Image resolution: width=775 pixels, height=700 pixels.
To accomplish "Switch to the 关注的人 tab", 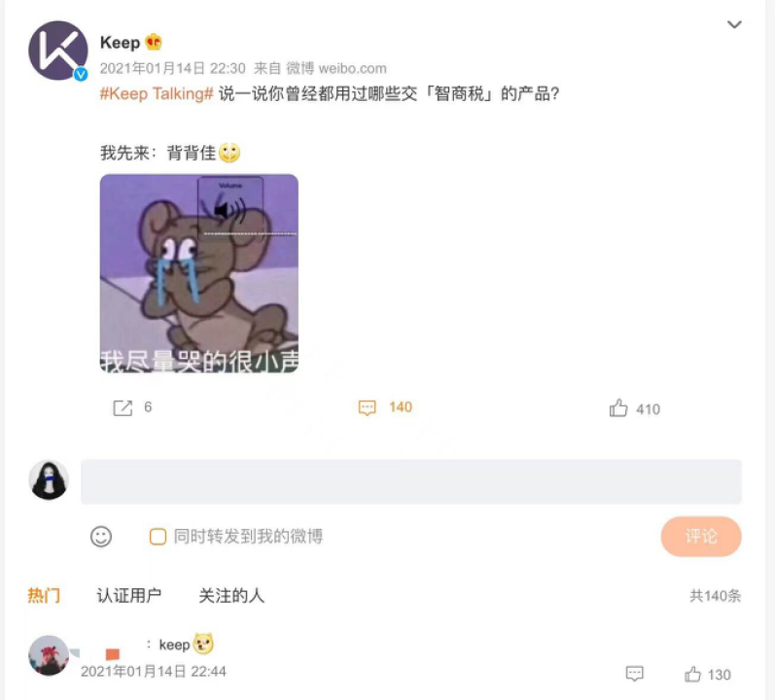I will coord(231,595).
